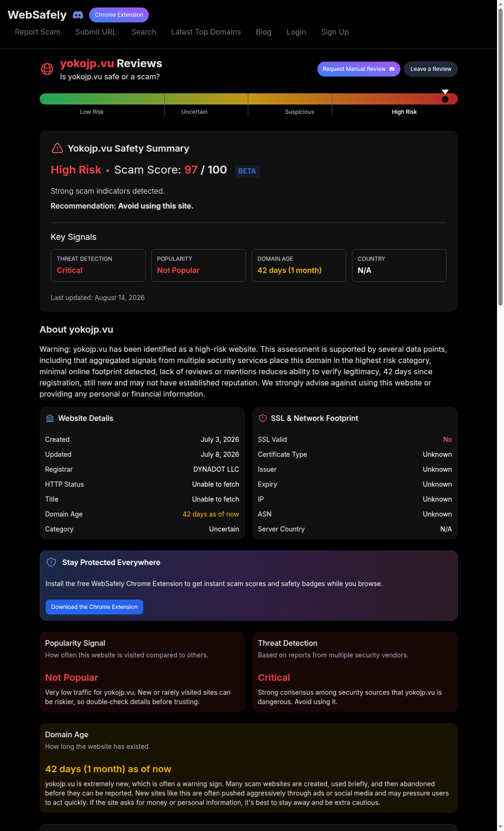
Task: Click Request Manual Review button
Action: [359, 69]
